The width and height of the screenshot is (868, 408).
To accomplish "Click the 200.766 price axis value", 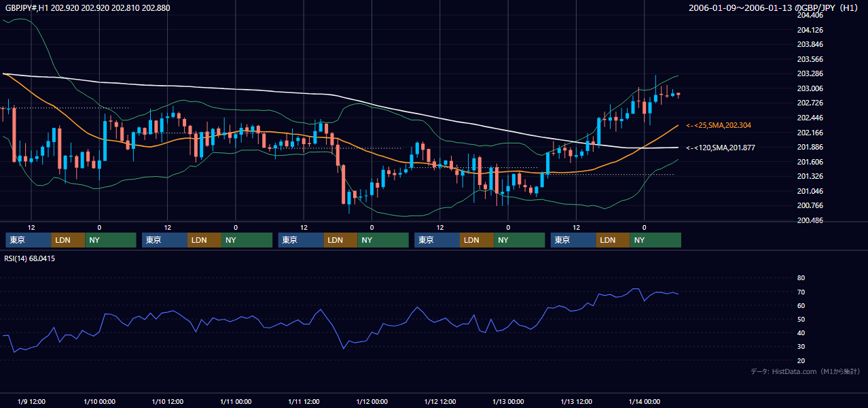I will pos(810,205).
